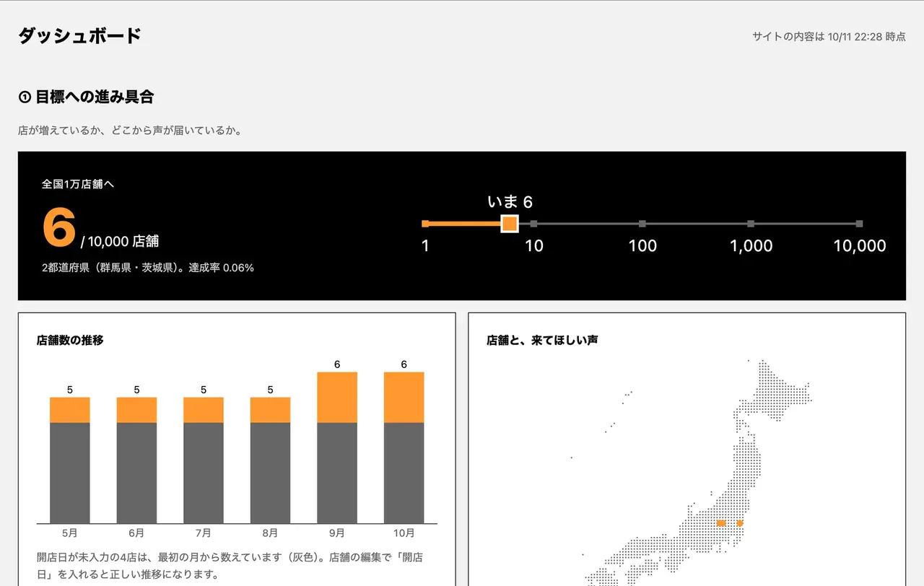Screen dimensions: 924x586
Task: Click the "店舗数の推移" chart title
Action: coord(70,340)
